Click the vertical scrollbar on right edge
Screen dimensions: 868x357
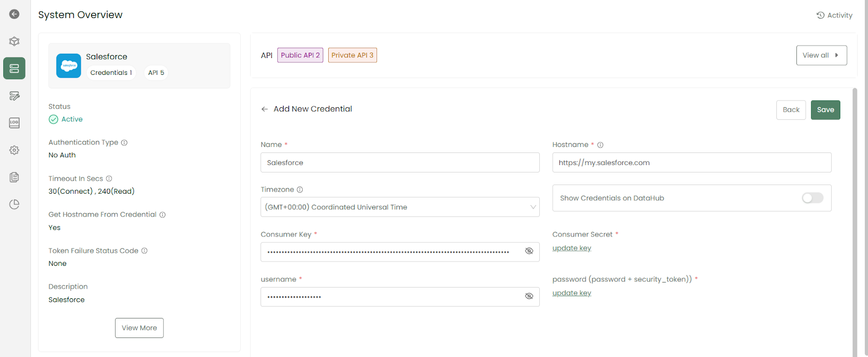854,217
